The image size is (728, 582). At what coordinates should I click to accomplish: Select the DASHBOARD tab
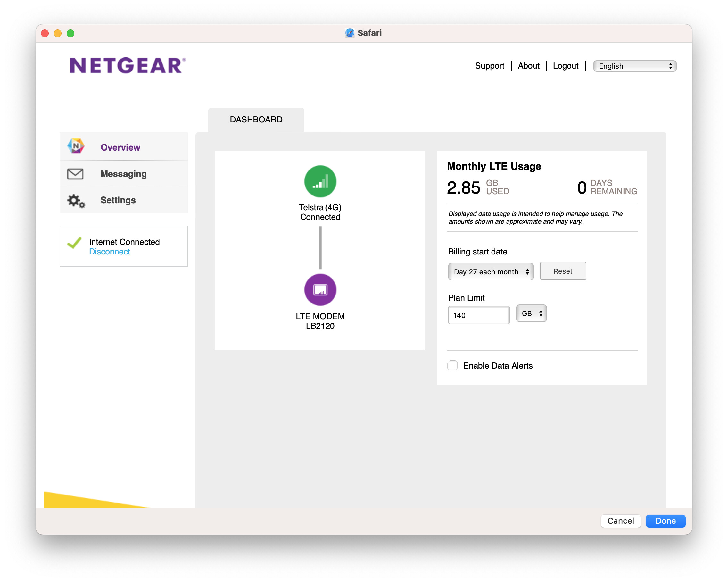(256, 120)
